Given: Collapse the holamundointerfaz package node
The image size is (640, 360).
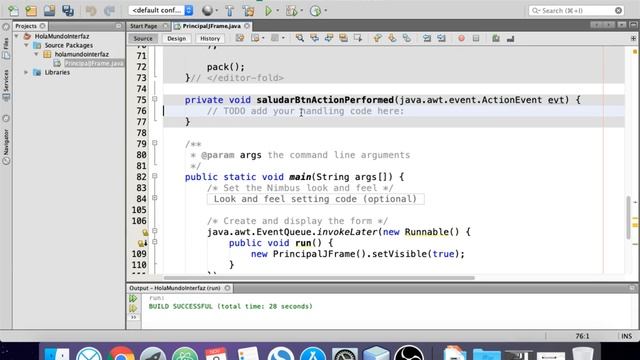Looking at the screenshot, I should tap(36, 54).
